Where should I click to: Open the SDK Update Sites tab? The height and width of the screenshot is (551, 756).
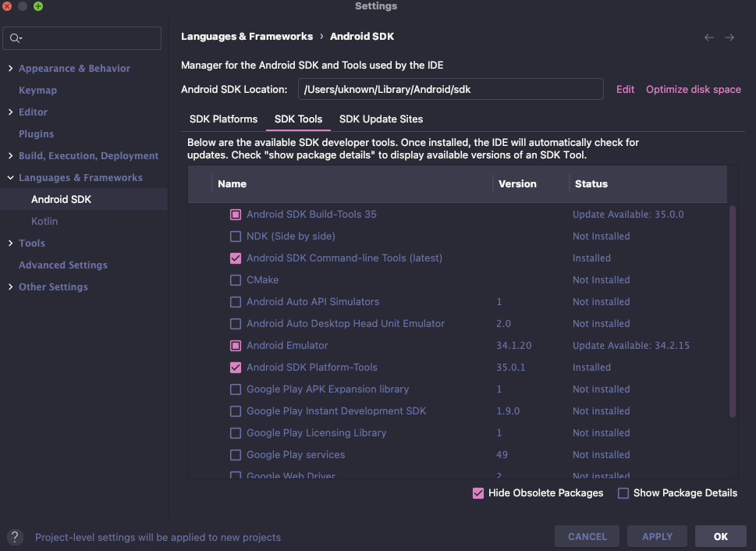pyautogui.click(x=381, y=119)
